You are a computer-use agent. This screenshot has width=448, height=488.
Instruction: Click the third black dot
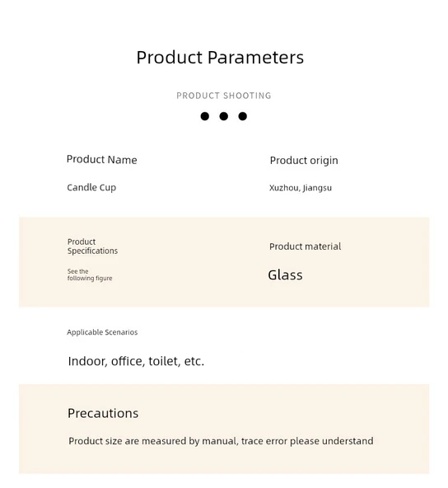[x=242, y=116]
